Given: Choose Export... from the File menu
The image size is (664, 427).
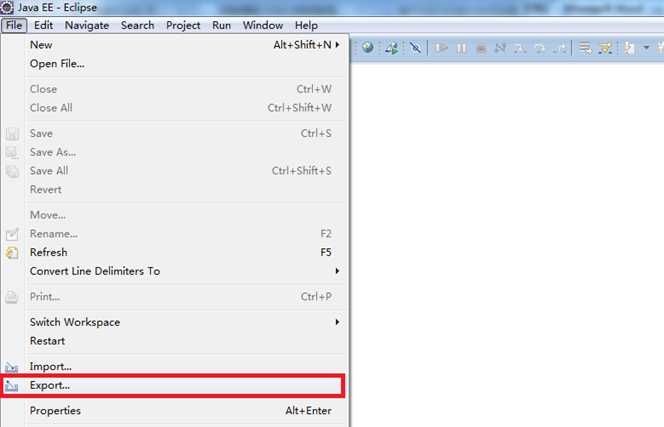Looking at the screenshot, I should (x=176, y=385).
